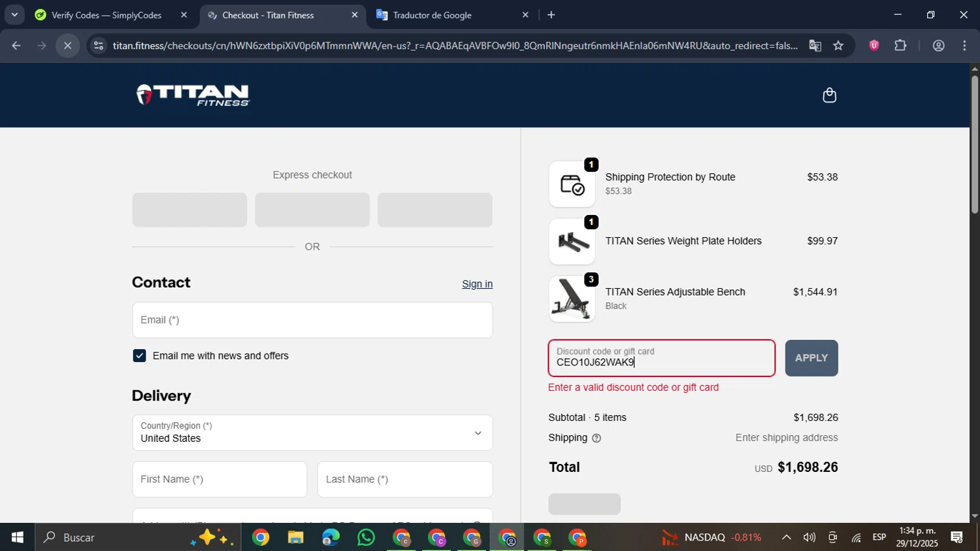Show hidden system tray icons
This screenshot has width=980, height=551.
[x=786, y=537]
